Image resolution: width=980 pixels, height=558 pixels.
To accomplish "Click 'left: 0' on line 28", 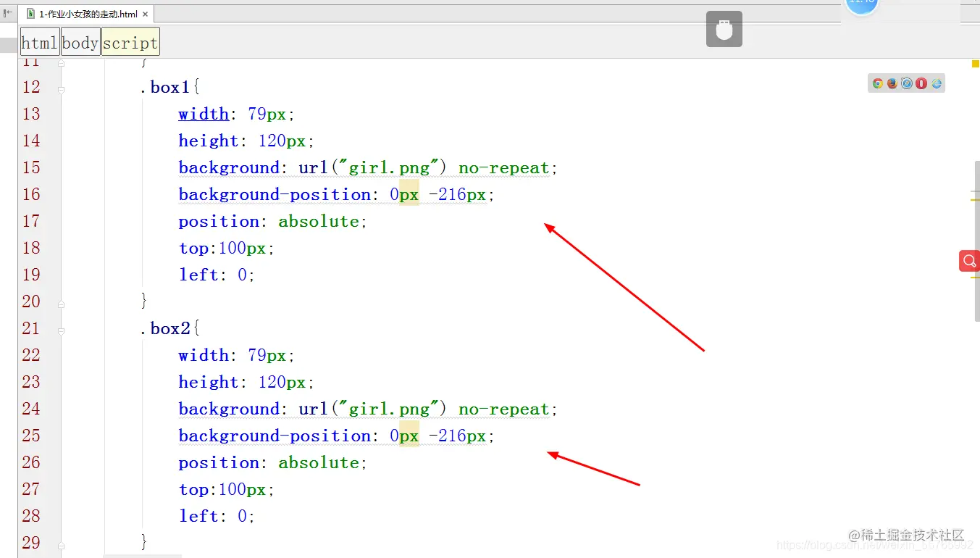I will 217,516.
